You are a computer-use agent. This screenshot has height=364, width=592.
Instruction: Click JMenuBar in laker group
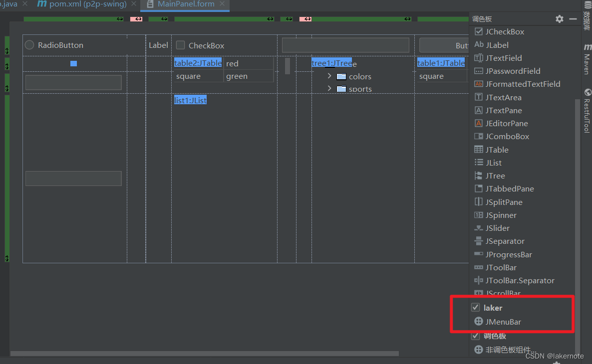pyautogui.click(x=503, y=322)
